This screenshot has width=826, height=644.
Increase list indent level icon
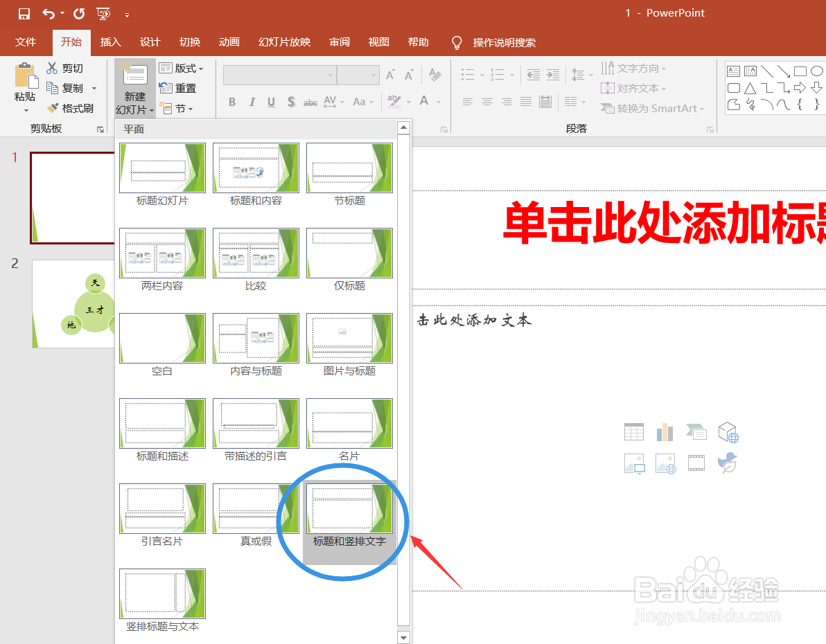tap(552, 75)
